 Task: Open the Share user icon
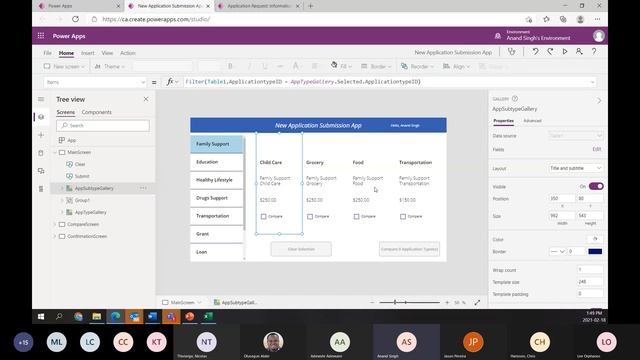[579, 52]
